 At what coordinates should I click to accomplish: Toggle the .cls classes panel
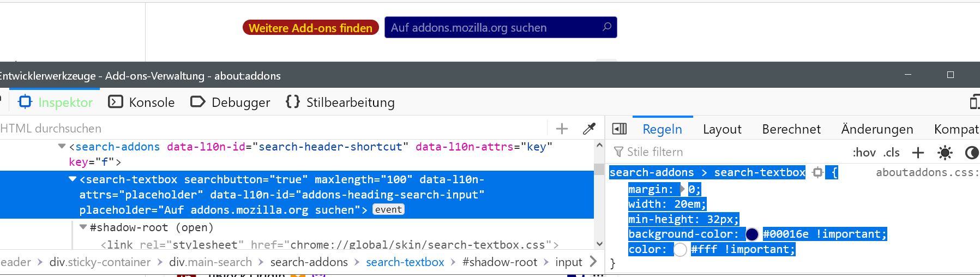point(892,153)
